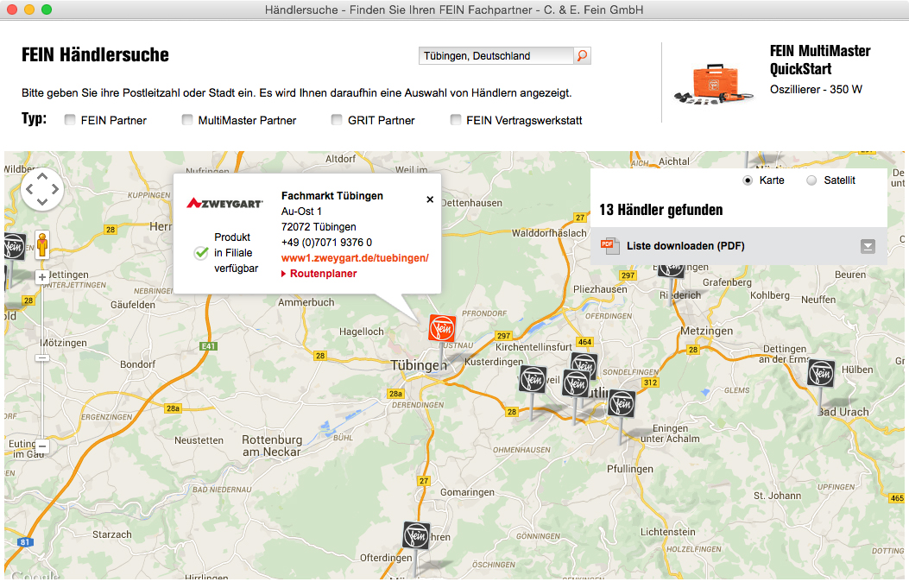Open the Routenplaner link
Image resolution: width=909 pixels, height=588 pixels.
(x=323, y=274)
